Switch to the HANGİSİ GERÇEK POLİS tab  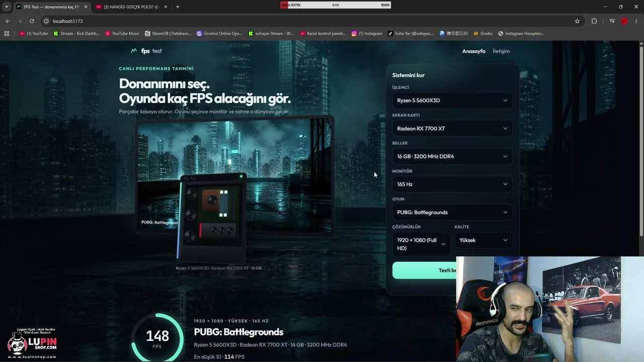point(131,7)
